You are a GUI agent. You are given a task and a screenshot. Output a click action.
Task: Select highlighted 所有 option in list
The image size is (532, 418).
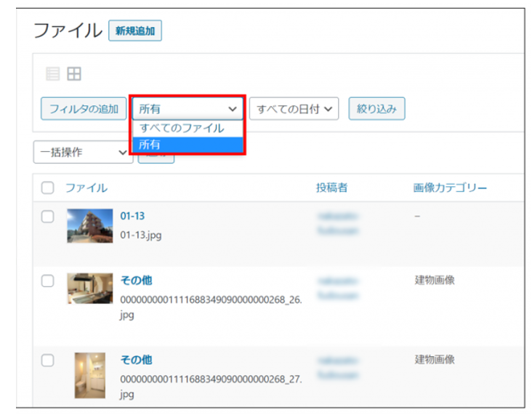click(x=188, y=145)
